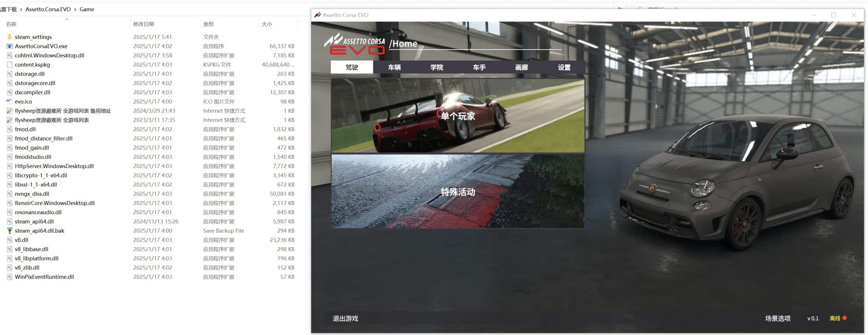Open the 车辆 tab

pyautogui.click(x=394, y=67)
